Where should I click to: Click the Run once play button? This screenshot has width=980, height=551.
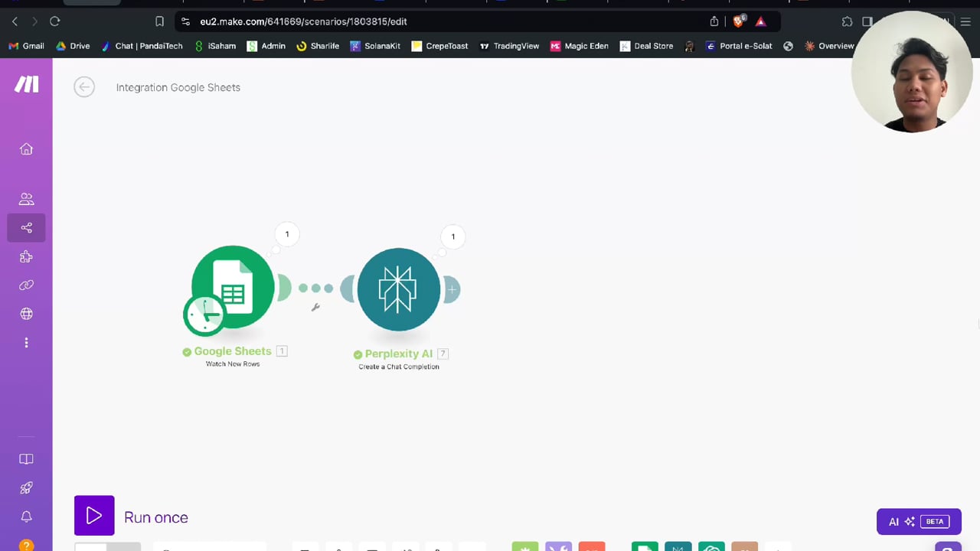click(x=94, y=516)
